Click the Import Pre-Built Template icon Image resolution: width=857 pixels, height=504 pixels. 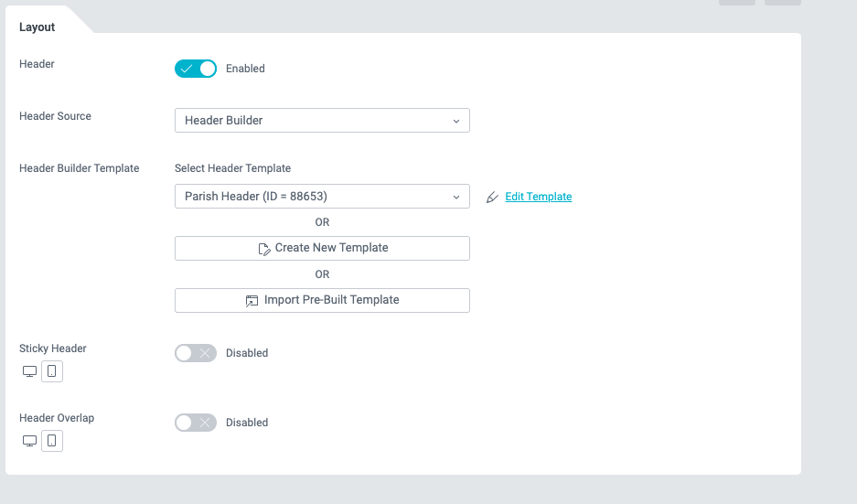[252, 300]
